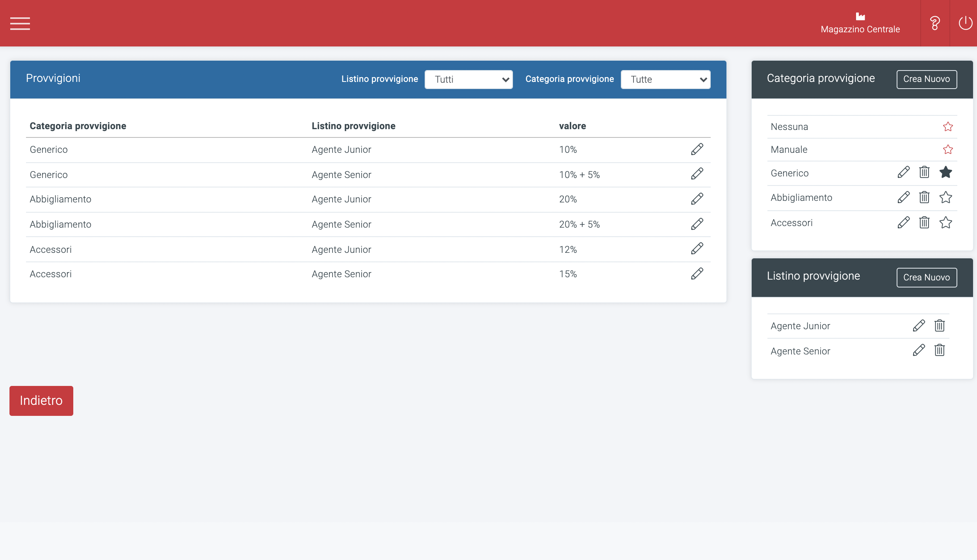Open the hamburger menu
Viewport: 977px width, 560px height.
[20, 23]
